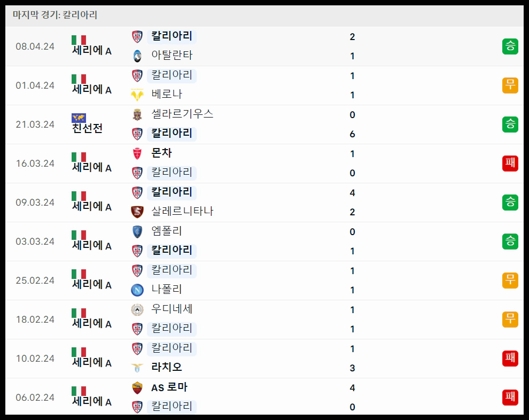Select the 21.03.24 match row date
This screenshot has height=420, width=529.
(x=35, y=125)
